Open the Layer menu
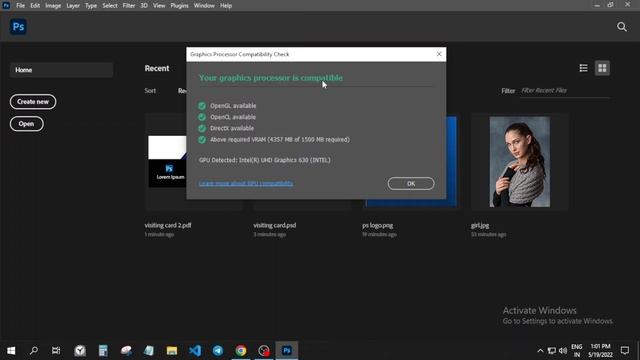Screen dimensions: 640x360 coord(73,6)
